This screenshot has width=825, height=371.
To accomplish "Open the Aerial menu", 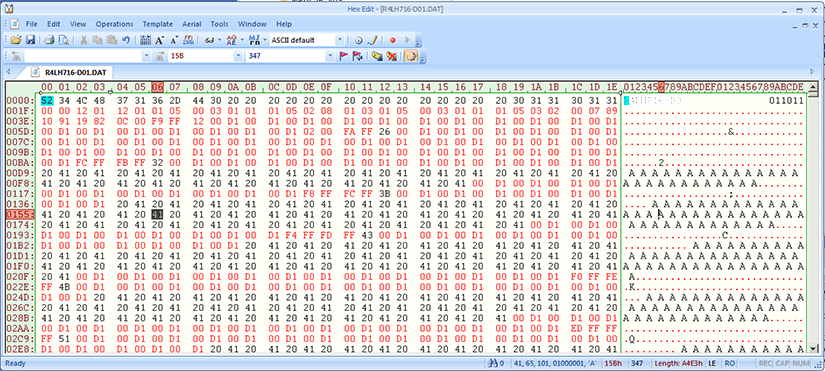I will coord(192,24).
